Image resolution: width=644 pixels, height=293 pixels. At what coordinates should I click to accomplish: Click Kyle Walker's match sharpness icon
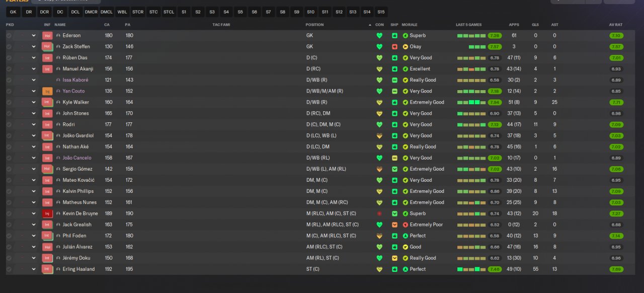tap(395, 102)
